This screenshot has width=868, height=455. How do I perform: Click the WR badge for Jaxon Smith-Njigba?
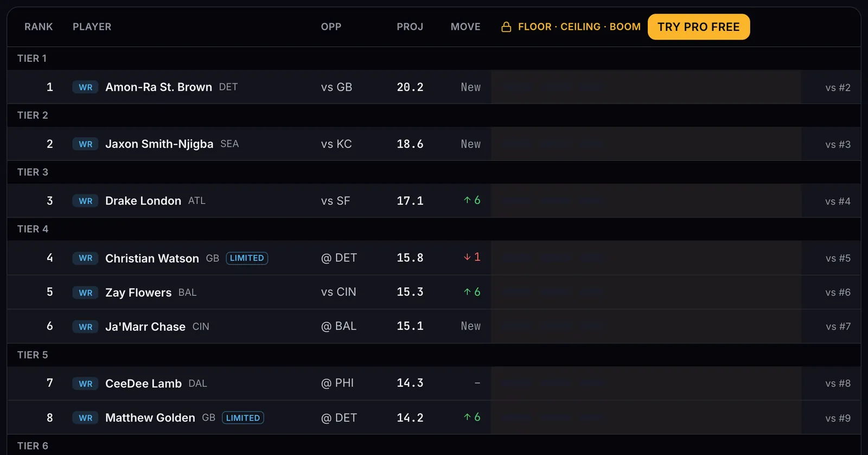pos(85,144)
